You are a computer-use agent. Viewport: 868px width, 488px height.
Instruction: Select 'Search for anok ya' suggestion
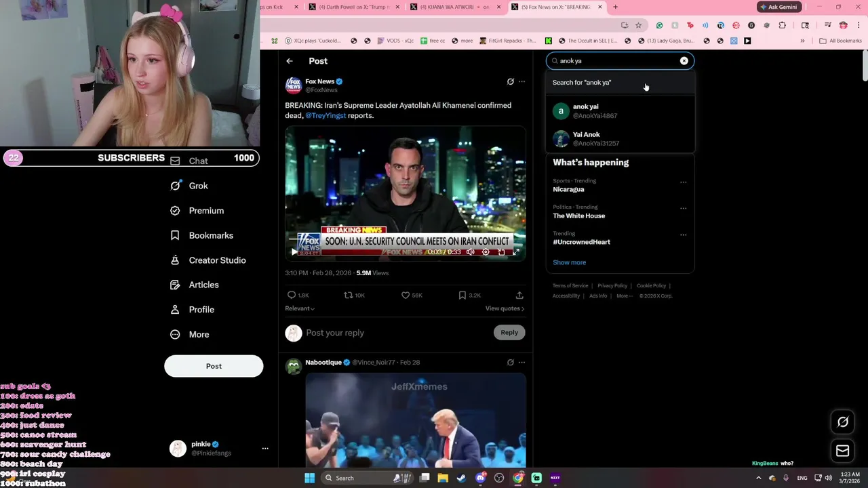(x=620, y=83)
